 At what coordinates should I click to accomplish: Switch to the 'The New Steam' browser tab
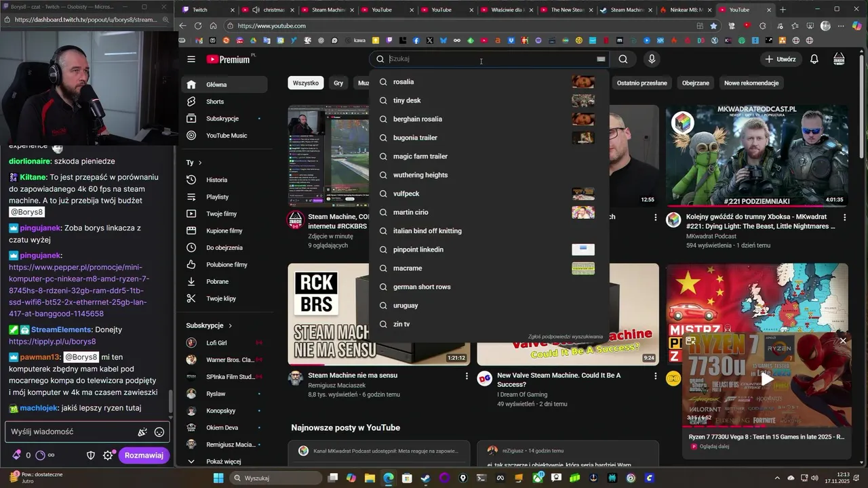[567, 10]
